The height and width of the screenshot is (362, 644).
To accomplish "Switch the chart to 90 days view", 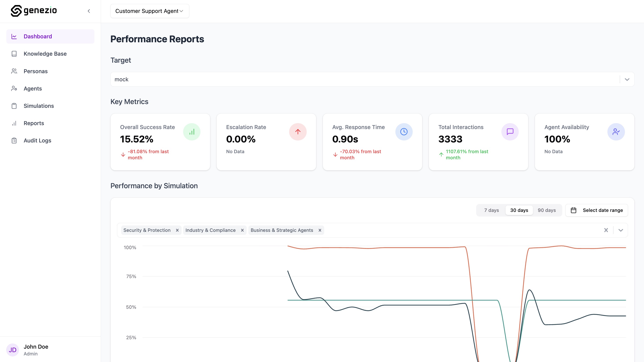I will click(547, 210).
